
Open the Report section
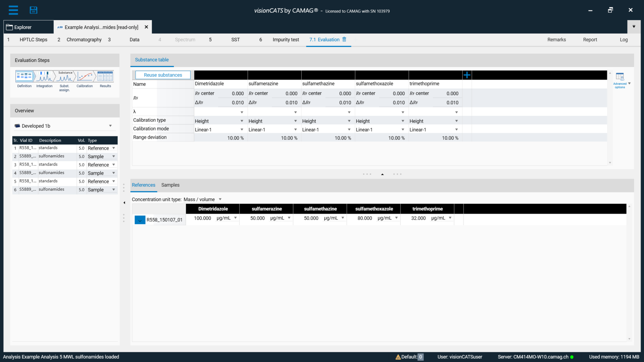pos(590,40)
